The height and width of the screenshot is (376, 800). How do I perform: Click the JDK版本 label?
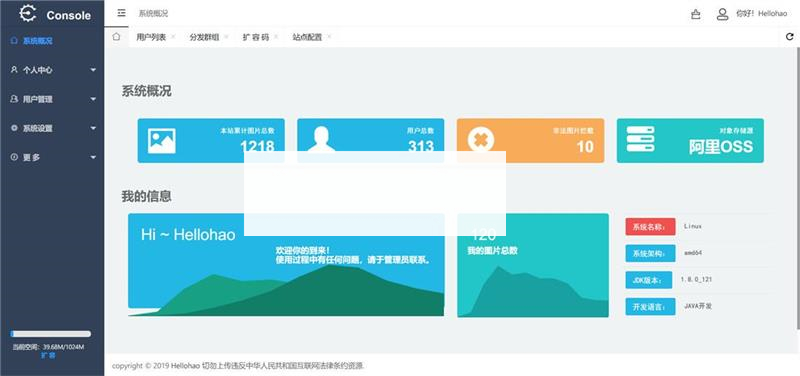(x=650, y=280)
